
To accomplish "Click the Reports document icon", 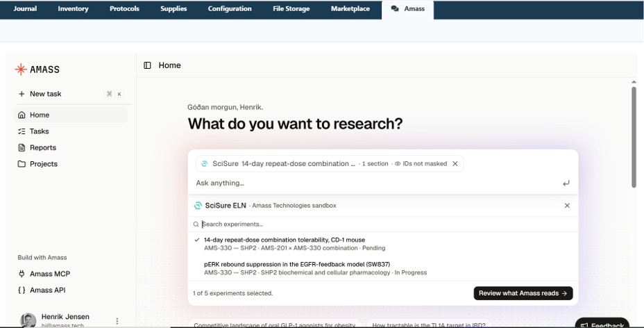I will point(22,147).
